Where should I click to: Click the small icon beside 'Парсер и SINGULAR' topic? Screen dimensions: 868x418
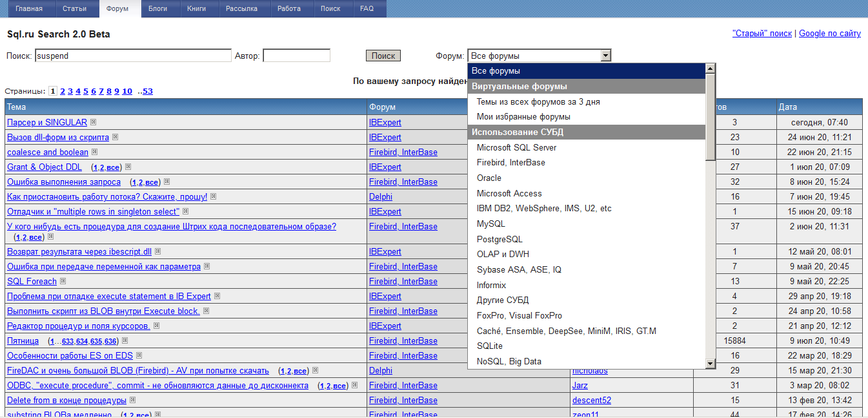(x=94, y=122)
